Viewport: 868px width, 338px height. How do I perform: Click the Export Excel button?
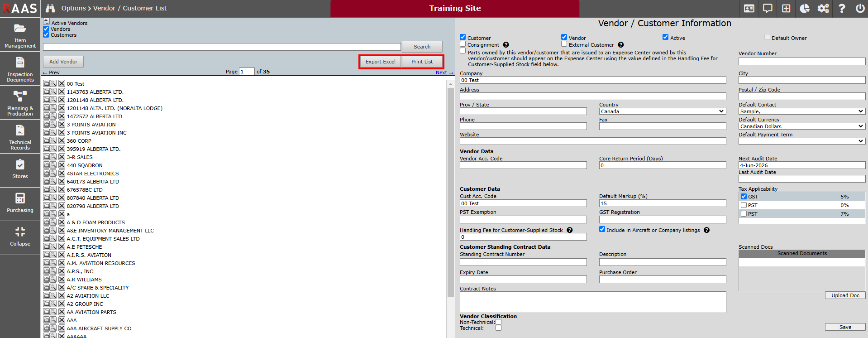coord(380,62)
